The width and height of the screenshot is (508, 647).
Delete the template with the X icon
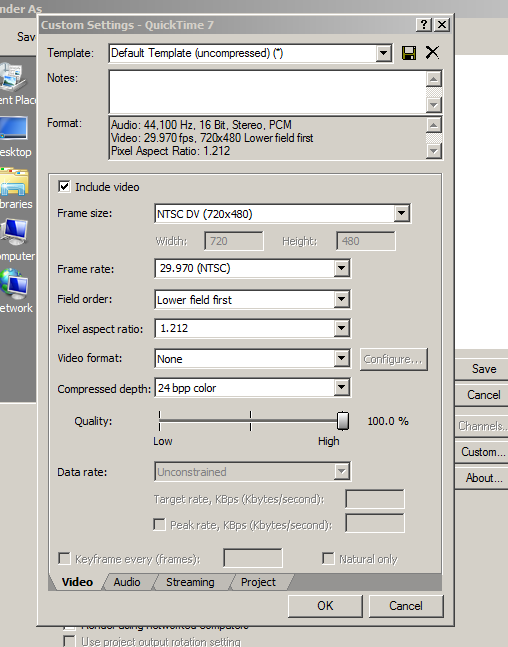click(432, 52)
